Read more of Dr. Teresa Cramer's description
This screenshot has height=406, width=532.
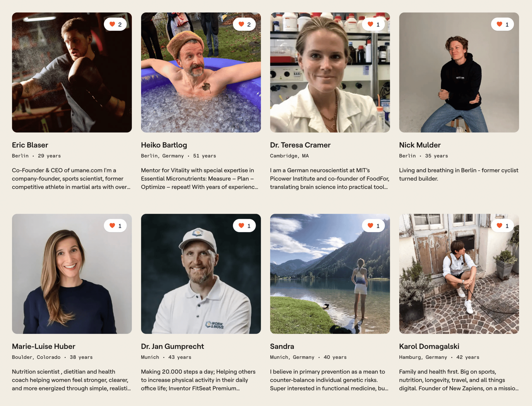click(x=330, y=179)
